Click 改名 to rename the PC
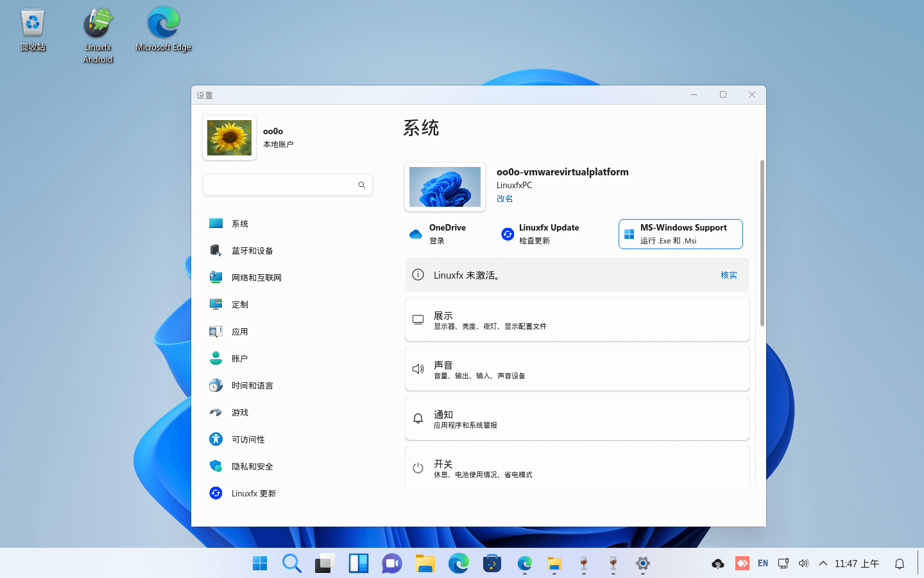This screenshot has height=578, width=924. pos(504,198)
